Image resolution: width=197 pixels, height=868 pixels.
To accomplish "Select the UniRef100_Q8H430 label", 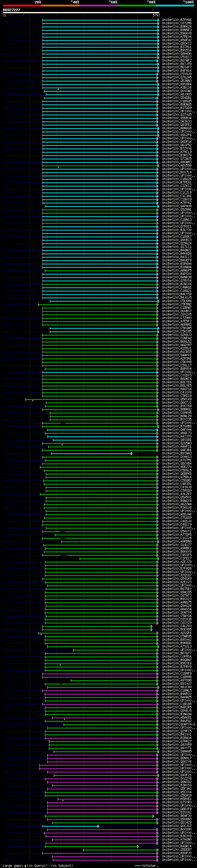I will [177, 54].
